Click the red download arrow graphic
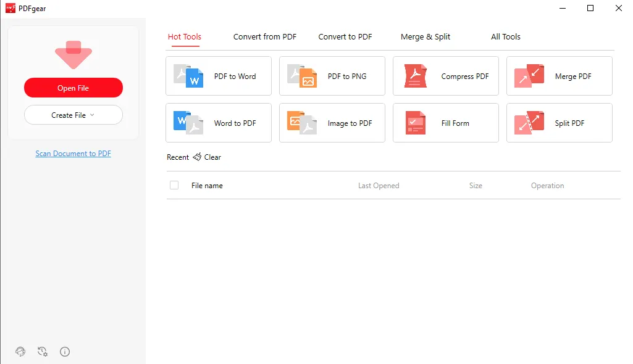The height and width of the screenshot is (364, 633). (73, 54)
